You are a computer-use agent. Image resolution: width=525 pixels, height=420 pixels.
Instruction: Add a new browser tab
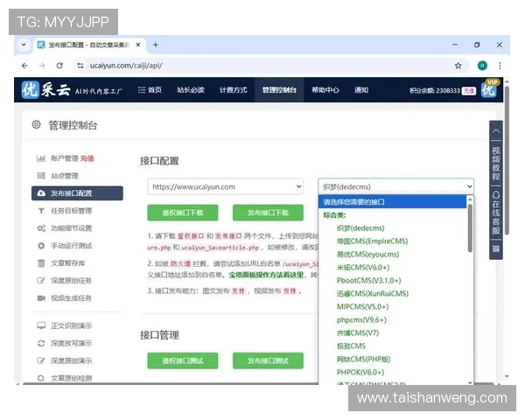(x=156, y=45)
